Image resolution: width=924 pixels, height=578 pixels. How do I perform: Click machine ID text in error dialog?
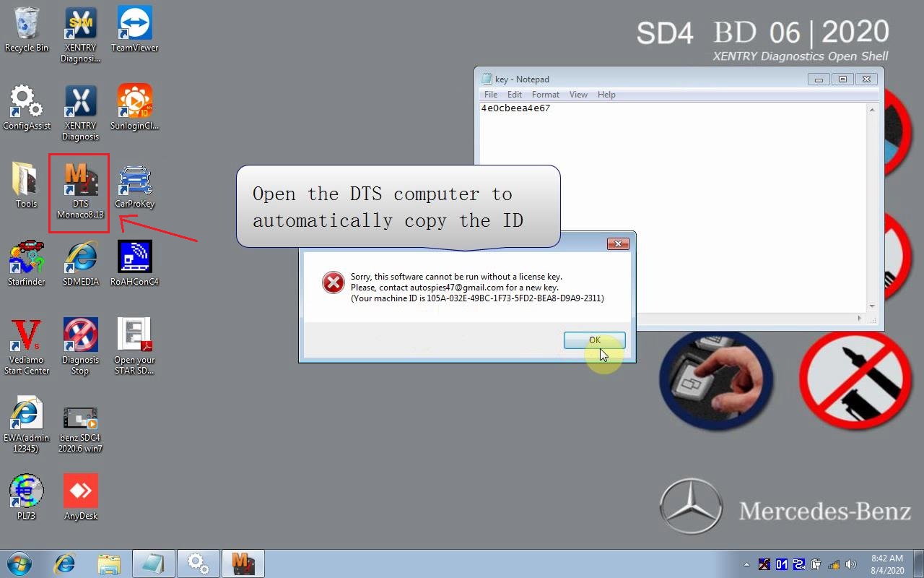pyautogui.click(x=477, y=298)
